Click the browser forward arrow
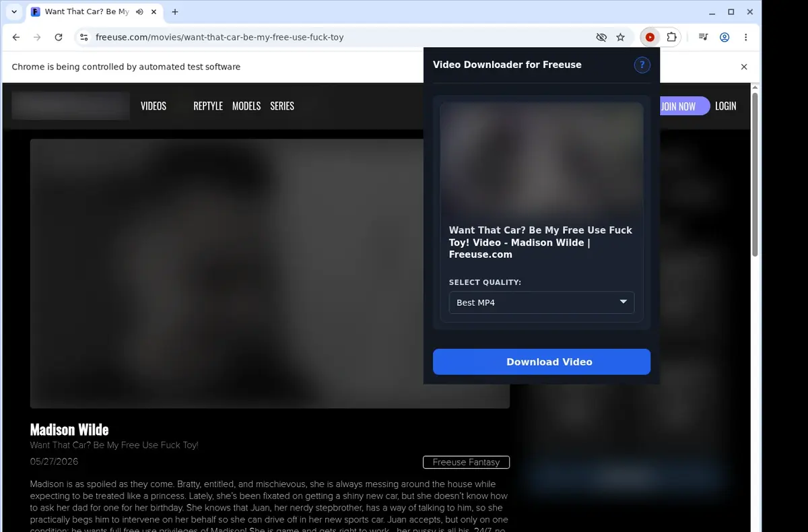 click(x=37, y=38)
